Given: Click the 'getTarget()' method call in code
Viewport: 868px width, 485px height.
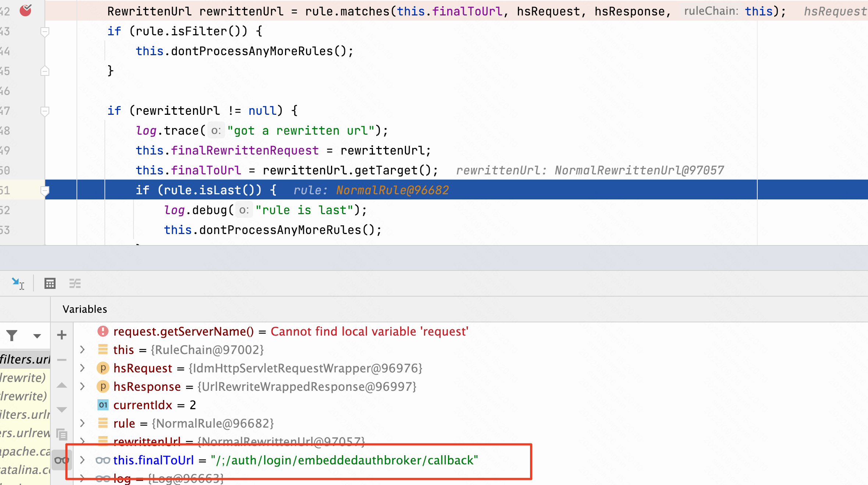Looking at the screenshot, I should [392, 170].
